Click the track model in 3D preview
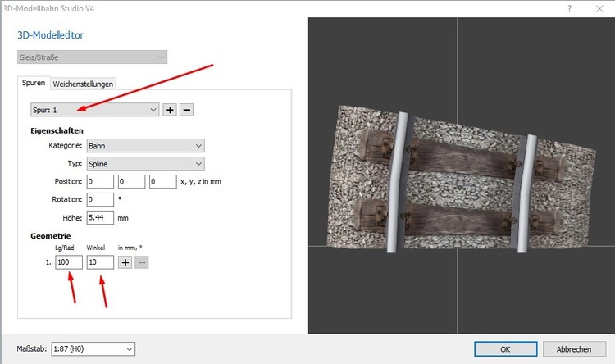 click(461, 180)
